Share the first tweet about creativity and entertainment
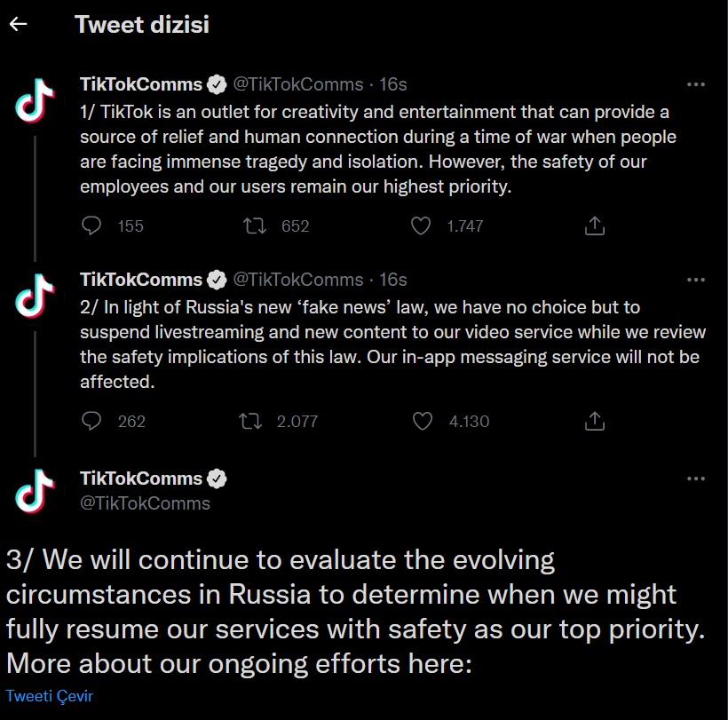728x720 pixels. tap(594, 226)
